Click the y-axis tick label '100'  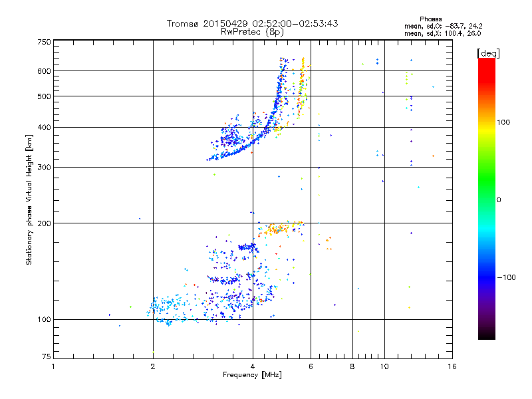pos(44,320)
